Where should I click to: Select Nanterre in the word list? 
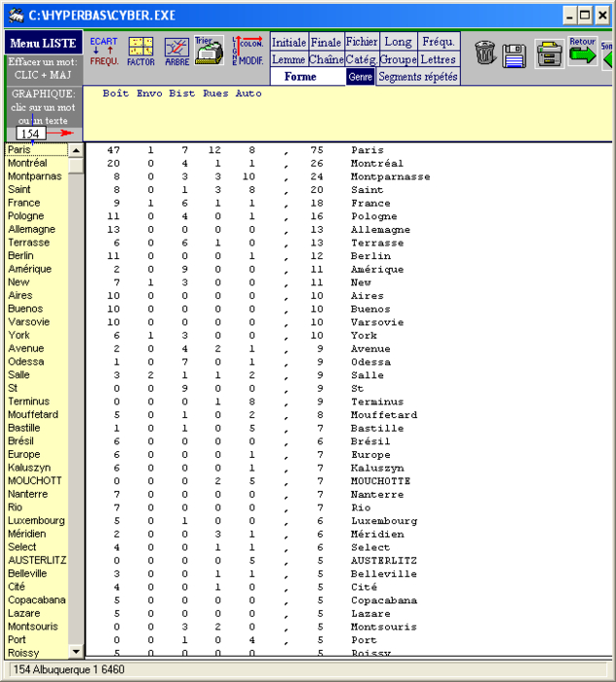pos(37,494)
